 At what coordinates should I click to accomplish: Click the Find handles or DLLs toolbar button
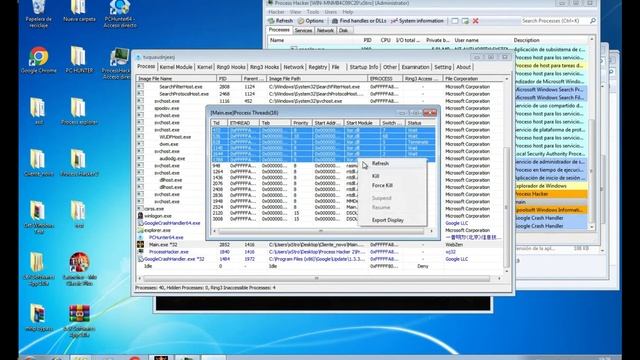click(359, 21)
